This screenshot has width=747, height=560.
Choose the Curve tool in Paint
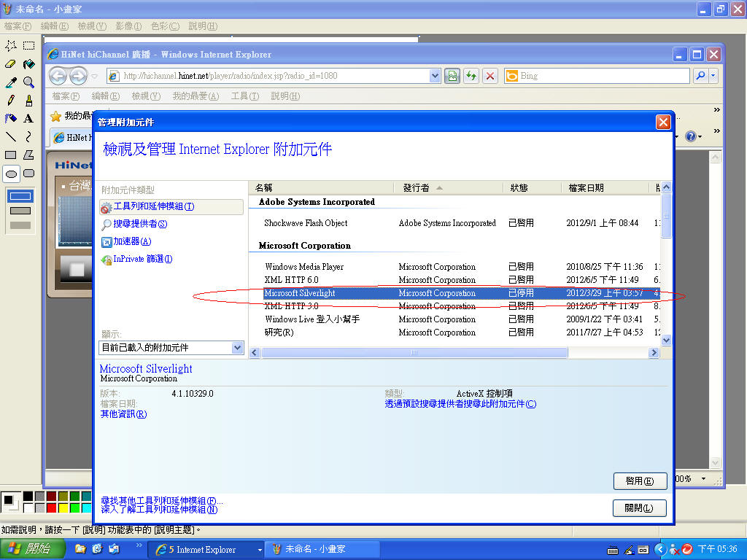point(29,137)
